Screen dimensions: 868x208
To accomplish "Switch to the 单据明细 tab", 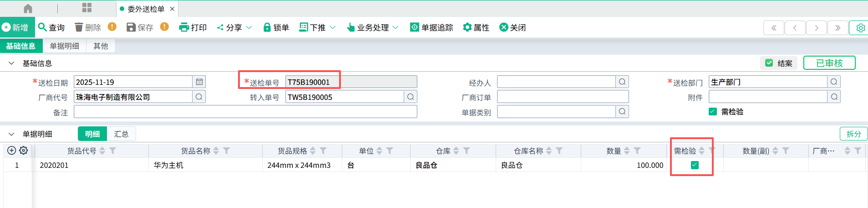I will click(x=64, y=46).
